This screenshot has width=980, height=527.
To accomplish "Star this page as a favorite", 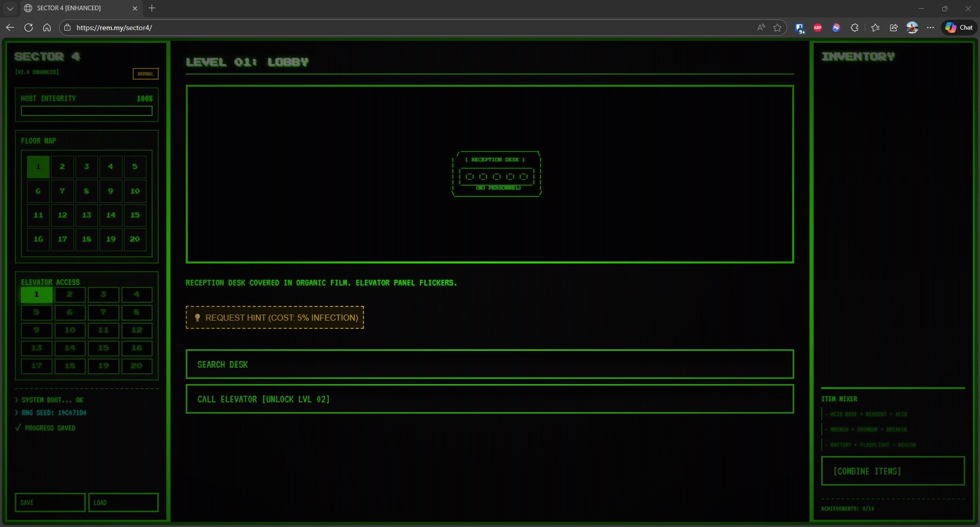I will click(x=777, y=28).
